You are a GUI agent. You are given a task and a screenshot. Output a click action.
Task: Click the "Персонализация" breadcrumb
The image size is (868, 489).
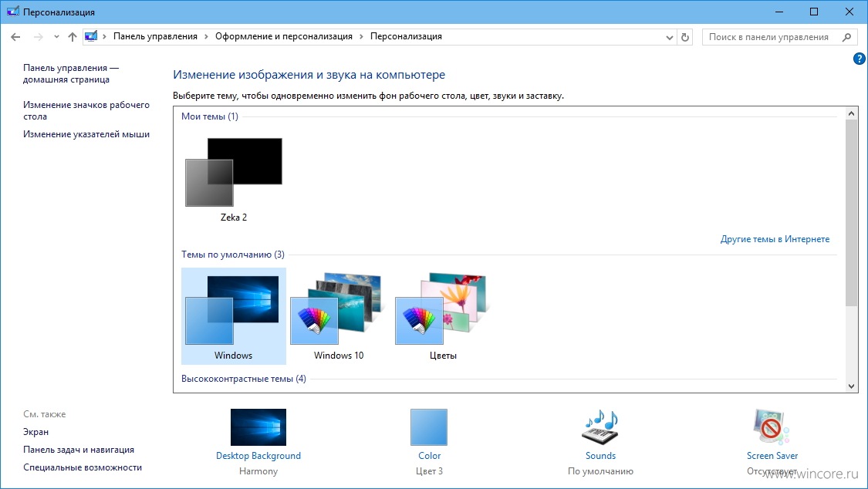[x=406, y=36]
